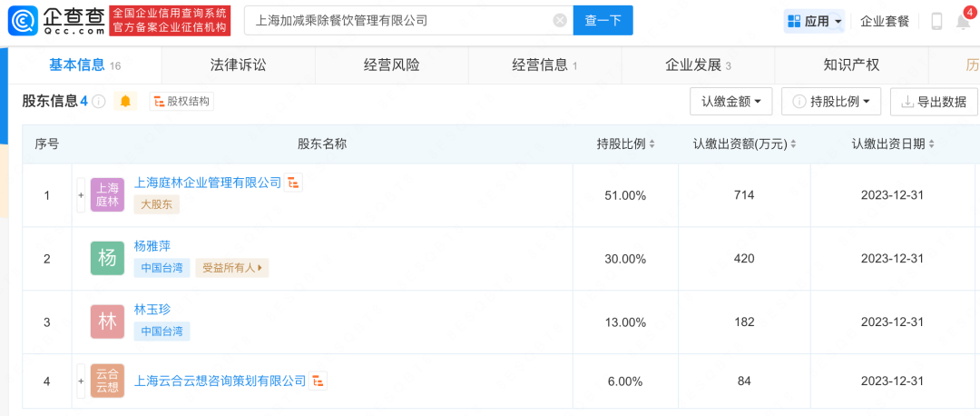
Task: Open the 应用 apps menu
Action: [815, 21]
